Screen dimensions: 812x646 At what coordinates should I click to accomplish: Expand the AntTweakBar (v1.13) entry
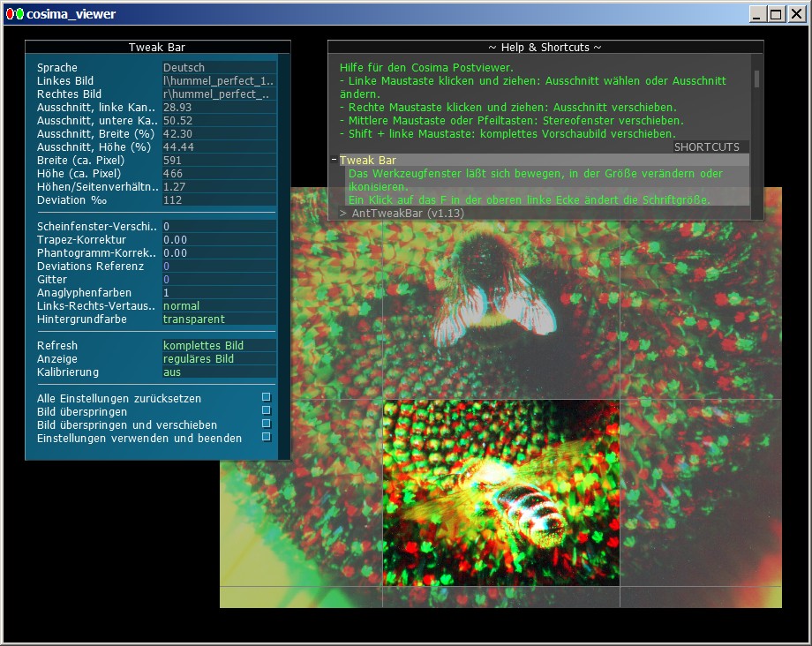point(343,214)
